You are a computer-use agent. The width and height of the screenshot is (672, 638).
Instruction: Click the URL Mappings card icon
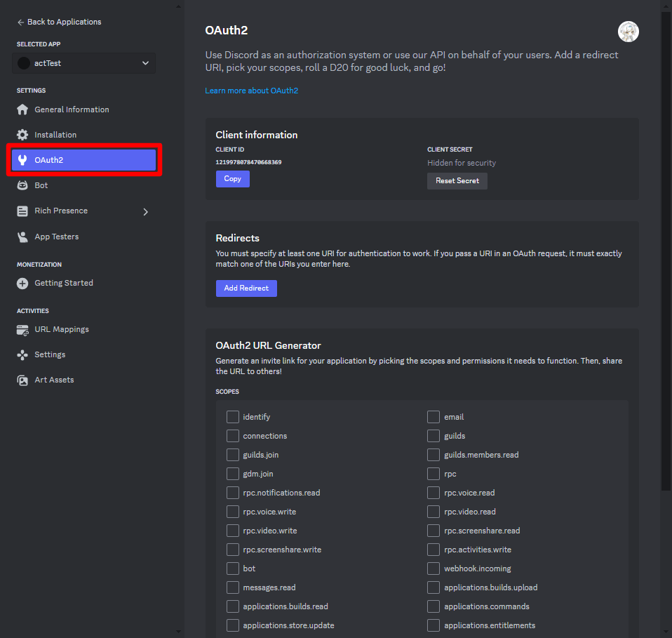click(22, 330)
